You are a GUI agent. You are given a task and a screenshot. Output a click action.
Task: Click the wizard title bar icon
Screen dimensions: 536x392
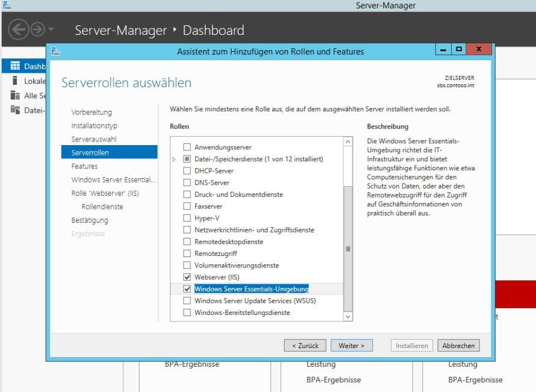point(56,51)
